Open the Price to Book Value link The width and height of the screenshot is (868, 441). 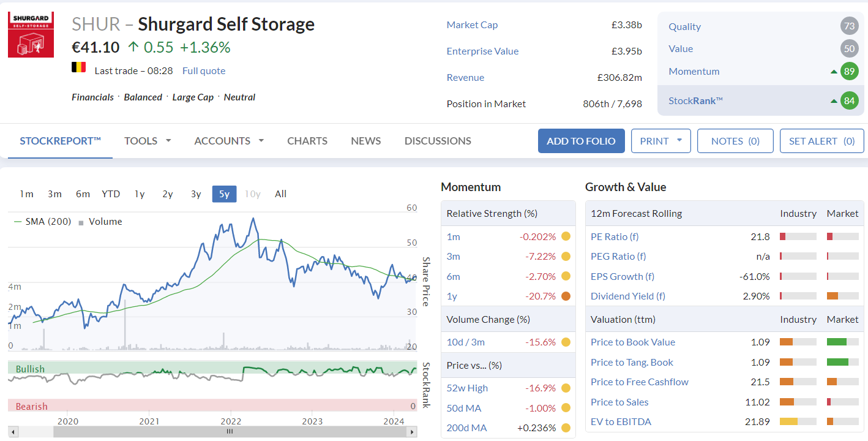(633, 342)
